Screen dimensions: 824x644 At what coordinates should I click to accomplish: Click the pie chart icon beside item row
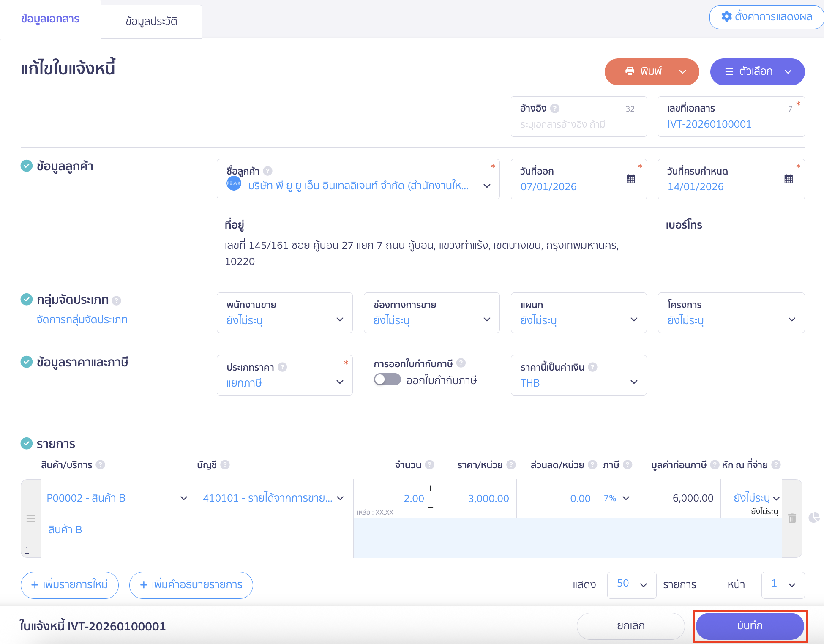(814, 518)
